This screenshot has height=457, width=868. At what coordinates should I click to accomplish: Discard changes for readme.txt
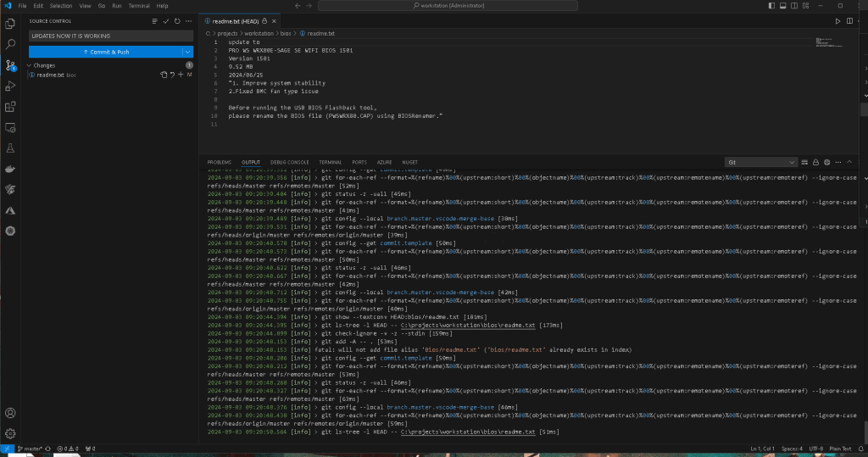pos(172,75)
